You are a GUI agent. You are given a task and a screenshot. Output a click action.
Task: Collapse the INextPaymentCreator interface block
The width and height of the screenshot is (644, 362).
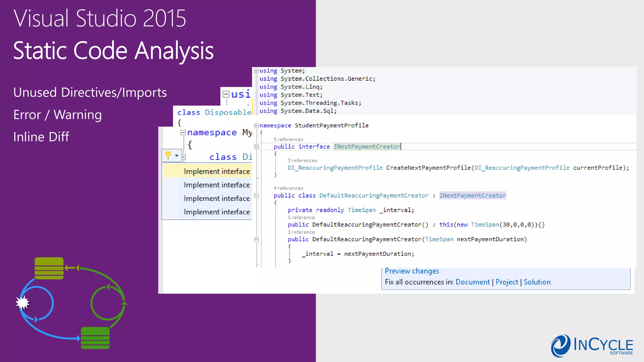point(256,147)
